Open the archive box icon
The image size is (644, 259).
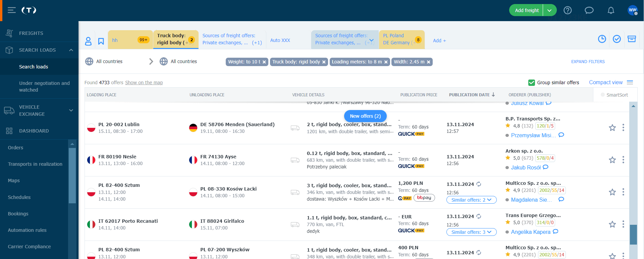pos(632,39)
